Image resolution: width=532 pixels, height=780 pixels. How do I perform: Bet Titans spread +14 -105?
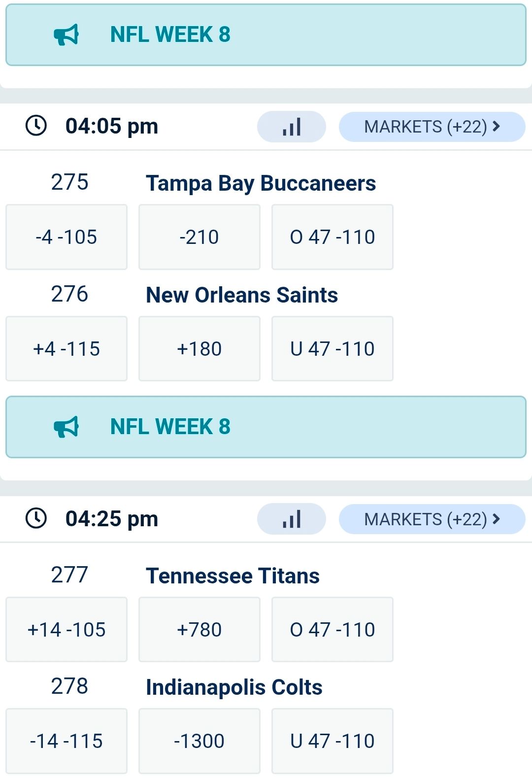tap(66, 629)
